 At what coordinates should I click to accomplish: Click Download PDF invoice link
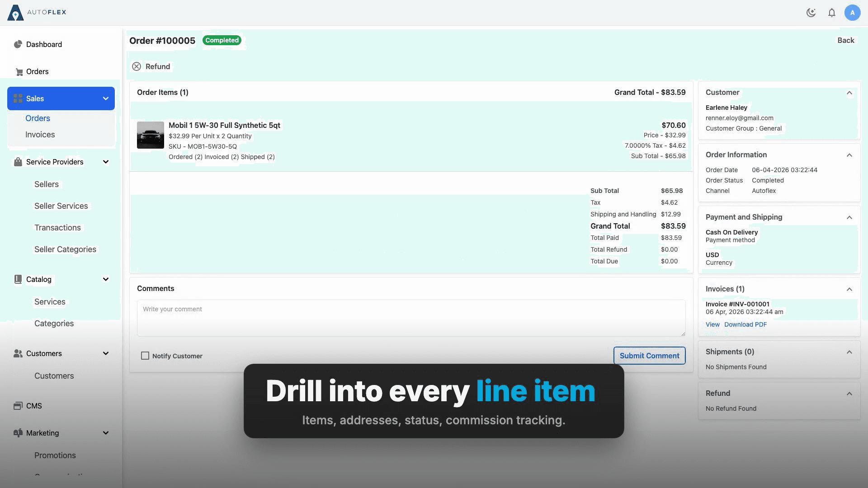tap(745, 324)
